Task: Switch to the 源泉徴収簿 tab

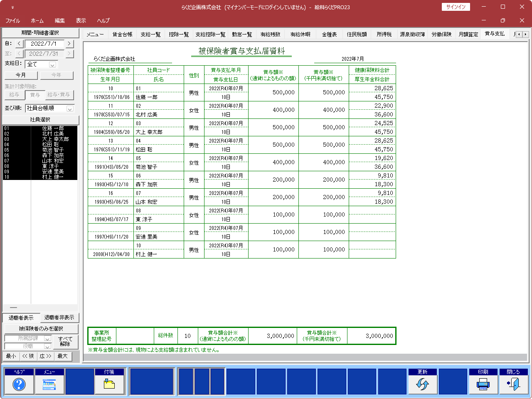Action: 412,34
